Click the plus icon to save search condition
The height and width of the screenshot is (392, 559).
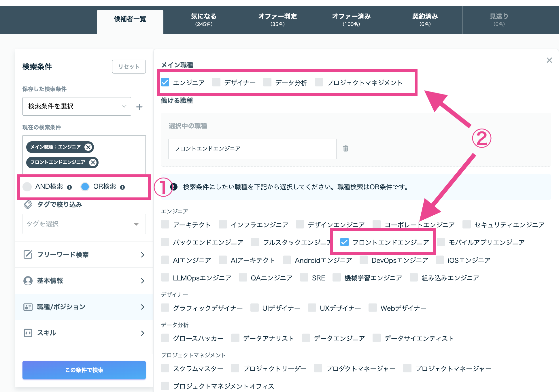(x=139, y=107)
